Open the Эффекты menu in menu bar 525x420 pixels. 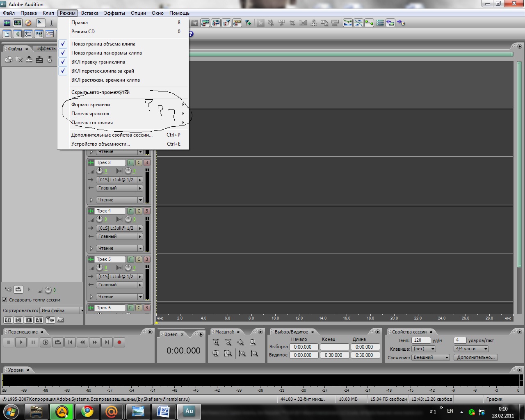pos(114,13)
